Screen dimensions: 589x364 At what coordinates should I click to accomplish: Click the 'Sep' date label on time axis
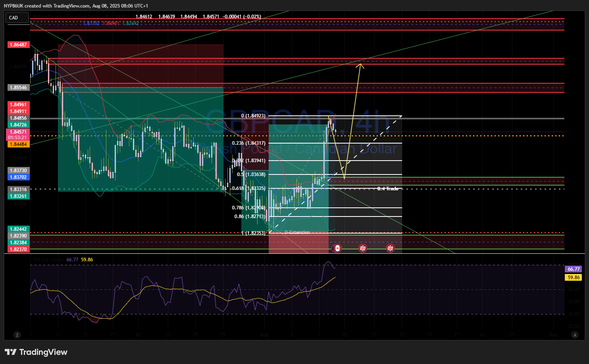(553, 335)
